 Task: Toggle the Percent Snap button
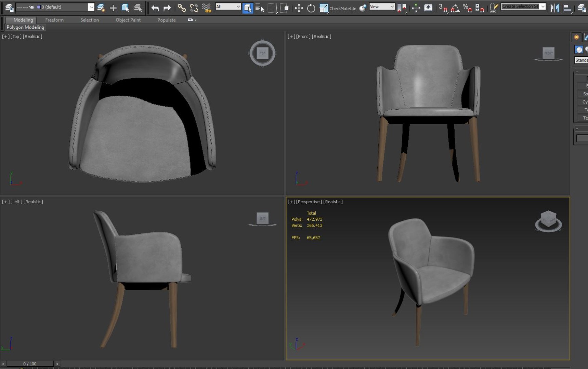pos(467,8)
